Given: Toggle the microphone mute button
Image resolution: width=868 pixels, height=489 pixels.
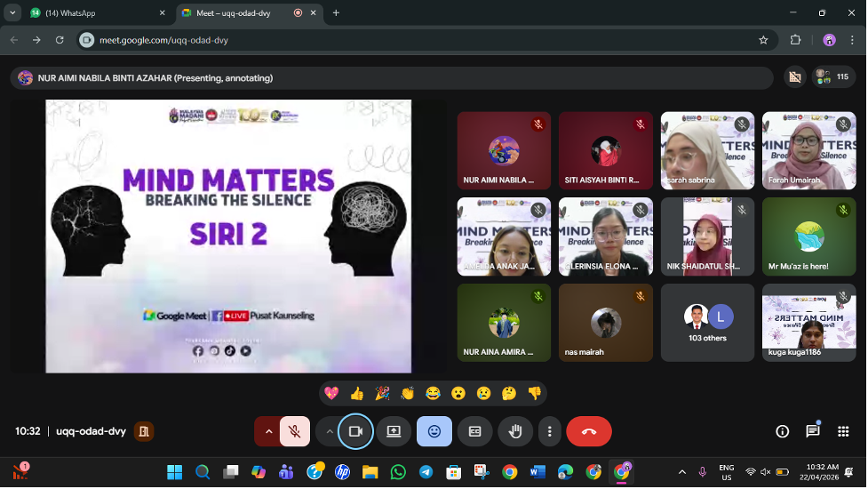Looking at the screenshot, I should [295, 431].
